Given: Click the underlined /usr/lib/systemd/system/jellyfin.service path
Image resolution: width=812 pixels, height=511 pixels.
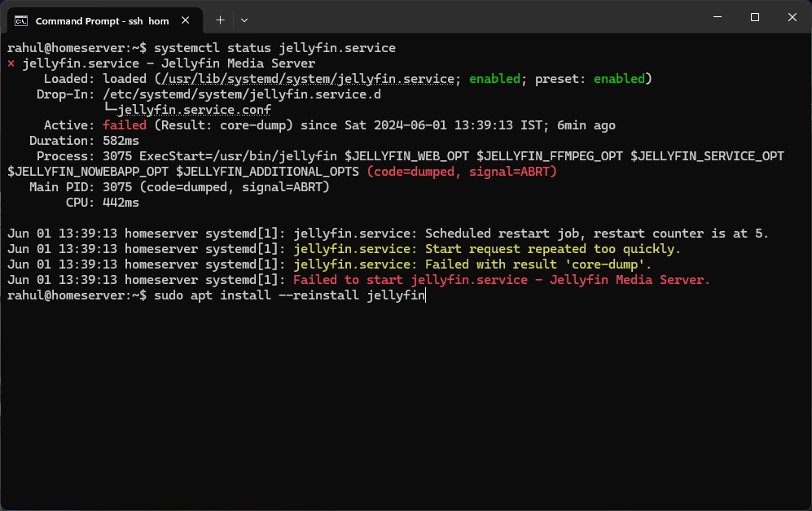Looking at the screenshot, I should (x=308, y=79).
